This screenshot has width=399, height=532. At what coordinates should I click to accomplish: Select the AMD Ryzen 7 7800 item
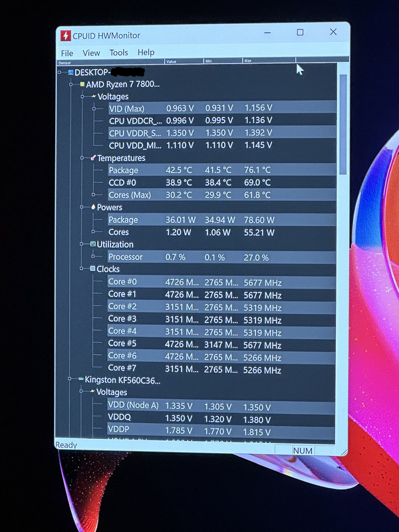122,84
